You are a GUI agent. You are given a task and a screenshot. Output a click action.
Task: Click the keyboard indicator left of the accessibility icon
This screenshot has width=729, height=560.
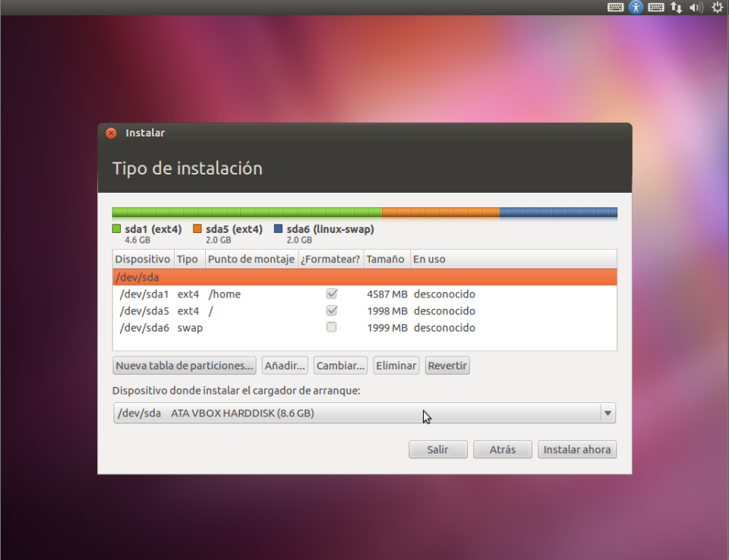tap(616, 8)
